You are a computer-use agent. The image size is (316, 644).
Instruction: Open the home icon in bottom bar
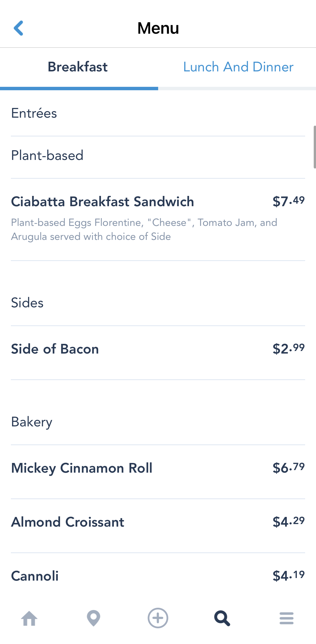29,618
